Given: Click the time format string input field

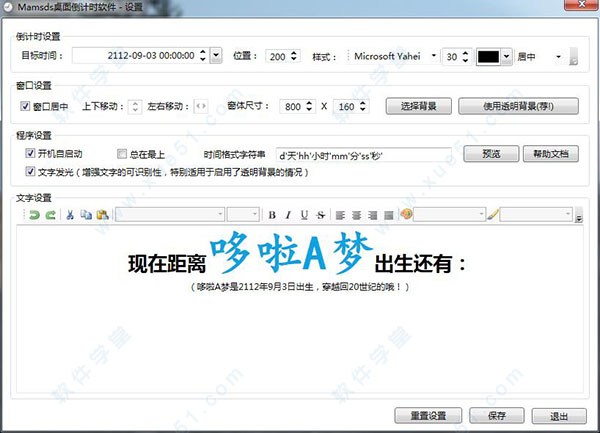Looking at the screenshot, I should click(364, 155).
